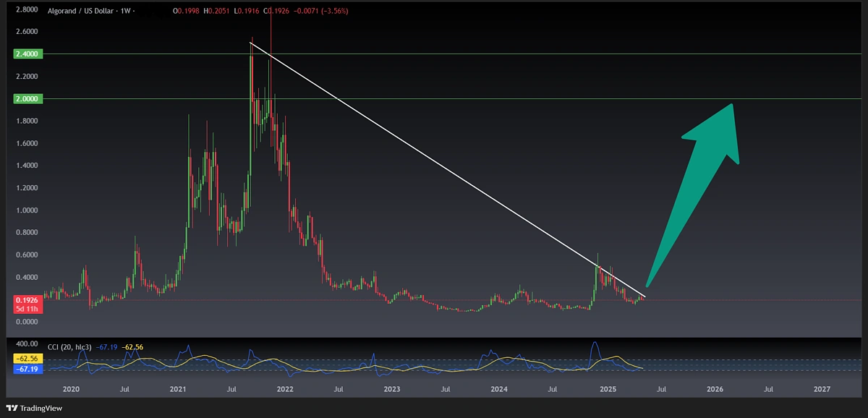The width and height of the screenshot is (868, 418).
Task: Click the 1.0000 price axis value
Action: pos(27,210)
